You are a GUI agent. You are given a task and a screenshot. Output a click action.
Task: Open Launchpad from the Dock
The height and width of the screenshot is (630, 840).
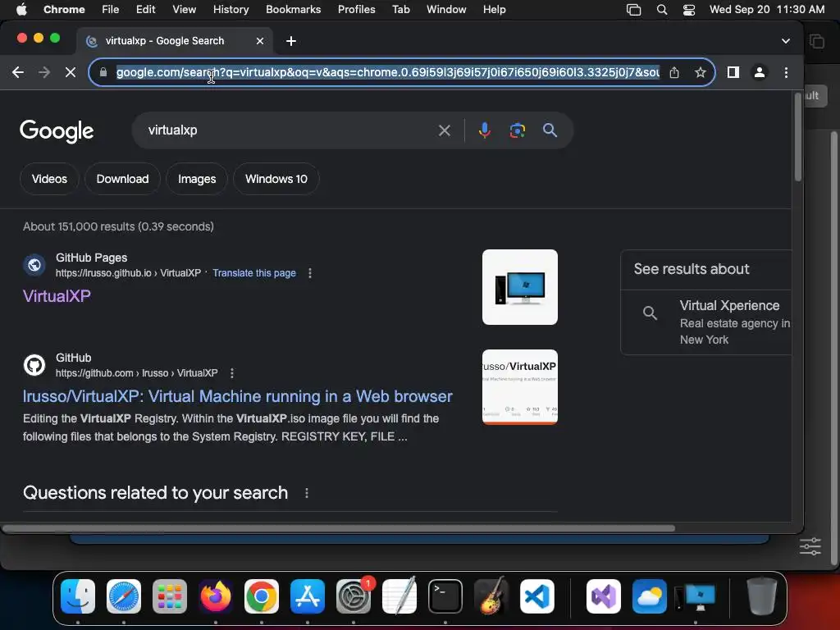pyautogui.click(x=170, y=596)
